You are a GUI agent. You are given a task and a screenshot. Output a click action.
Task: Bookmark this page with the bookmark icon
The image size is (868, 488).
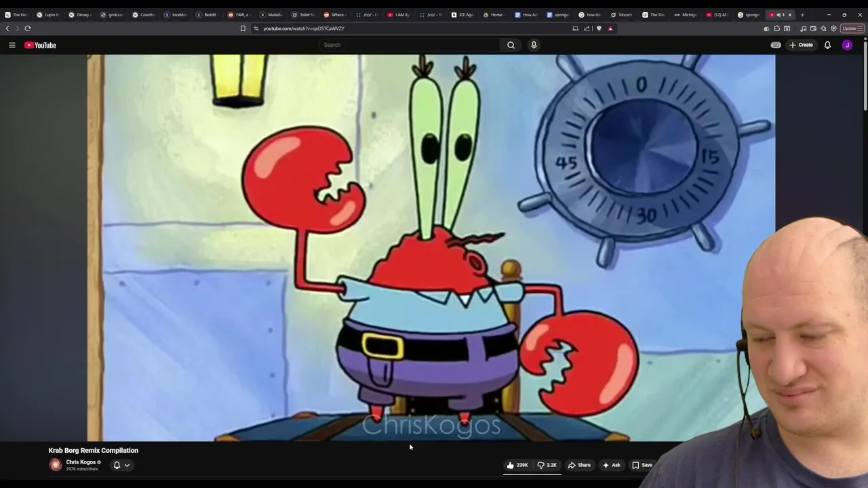(243, 28)
